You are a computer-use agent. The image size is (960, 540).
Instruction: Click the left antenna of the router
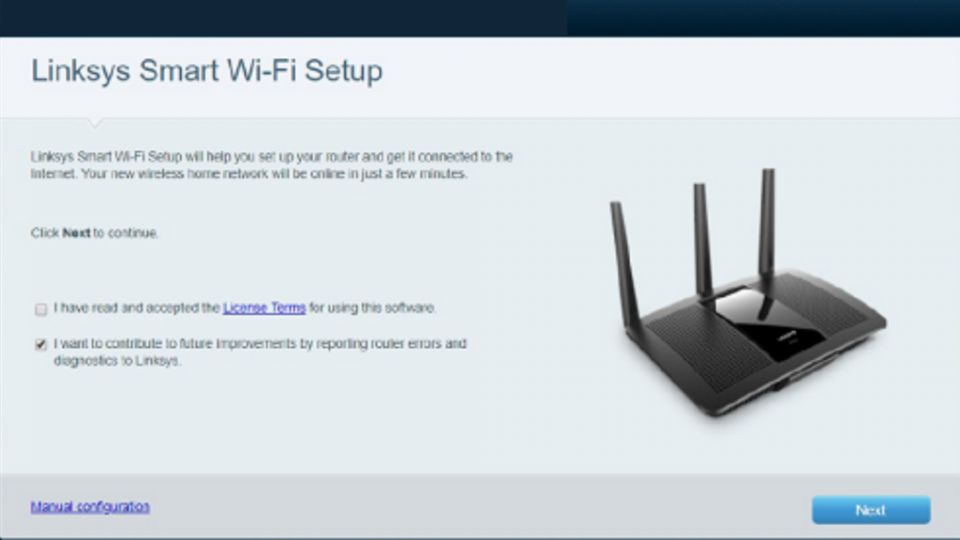[624, 263]
